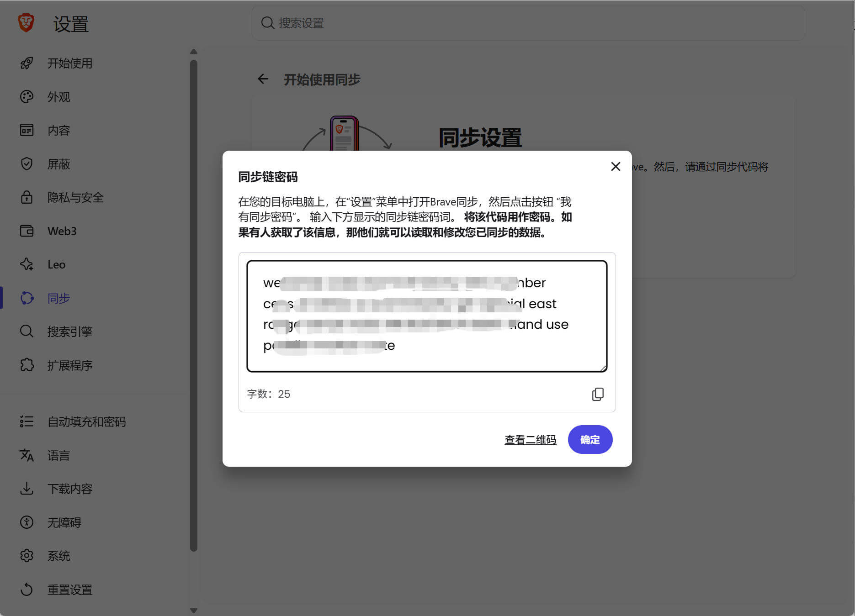The width and height of the screenshot is (855, 616).
Task: Copy sync code with the clipboard icon
Action: pos(598,394)
